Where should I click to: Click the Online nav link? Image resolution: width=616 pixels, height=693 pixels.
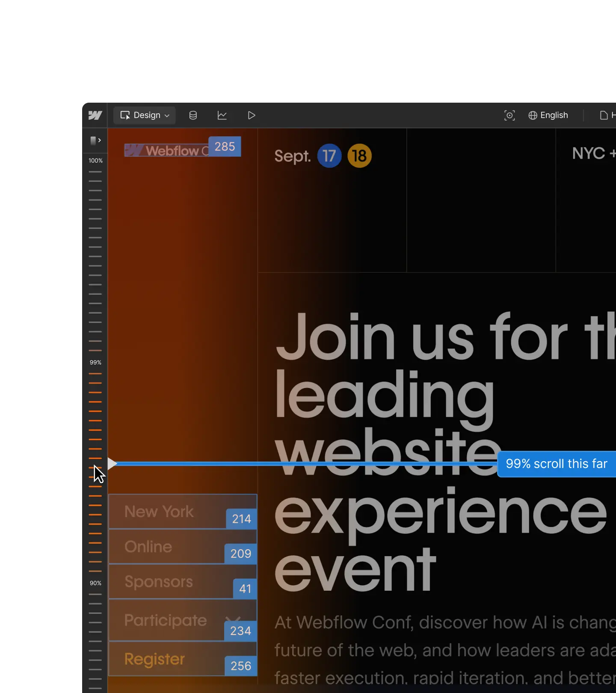pos(183,547)
